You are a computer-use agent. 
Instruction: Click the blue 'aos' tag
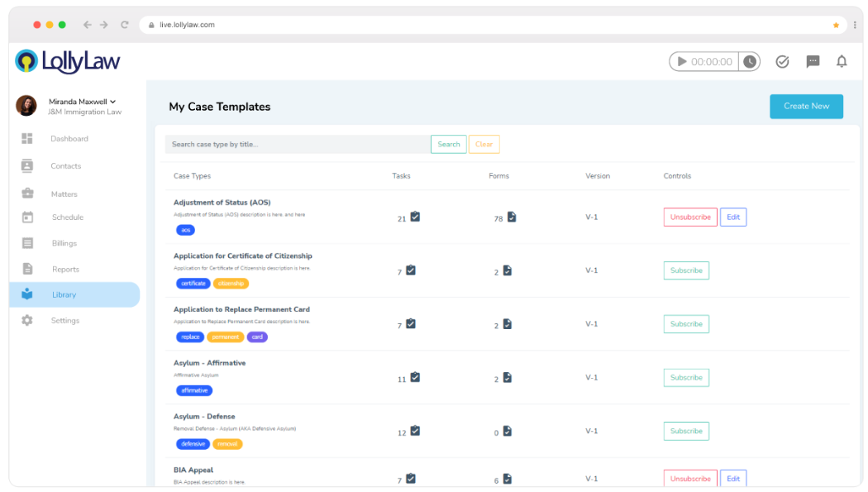point(185,230)
